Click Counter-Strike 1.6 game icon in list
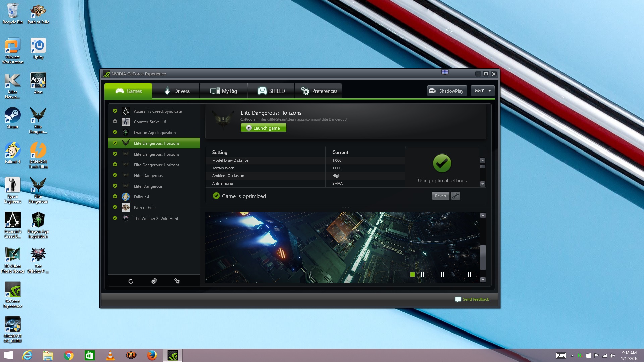This screenshot has height=362, width=644. click(126, 122)
